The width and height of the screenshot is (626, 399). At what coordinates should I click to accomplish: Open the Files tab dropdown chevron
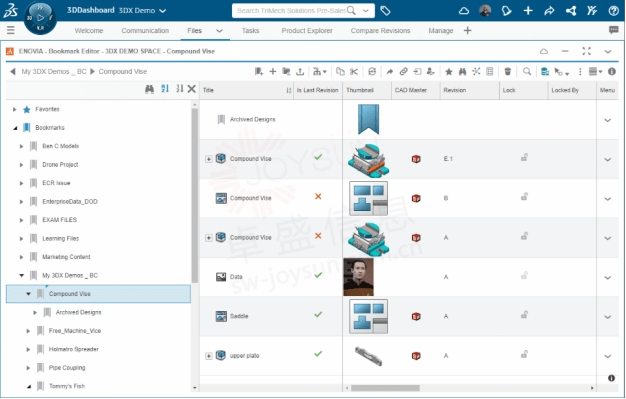click(x=219, y=31)
